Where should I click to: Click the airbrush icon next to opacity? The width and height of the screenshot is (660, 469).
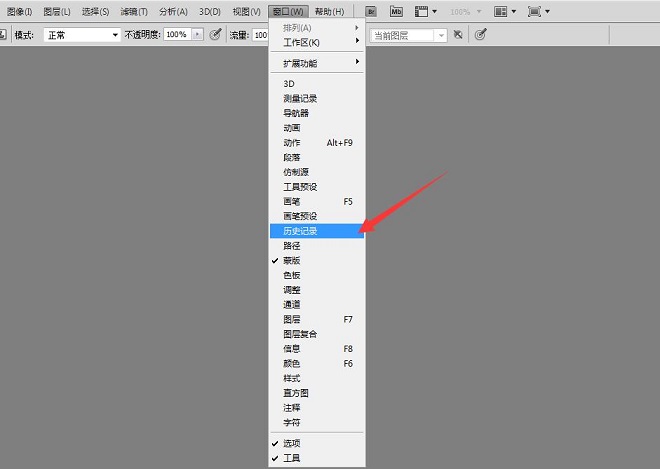pyautogui.click(x=215, y=34)
